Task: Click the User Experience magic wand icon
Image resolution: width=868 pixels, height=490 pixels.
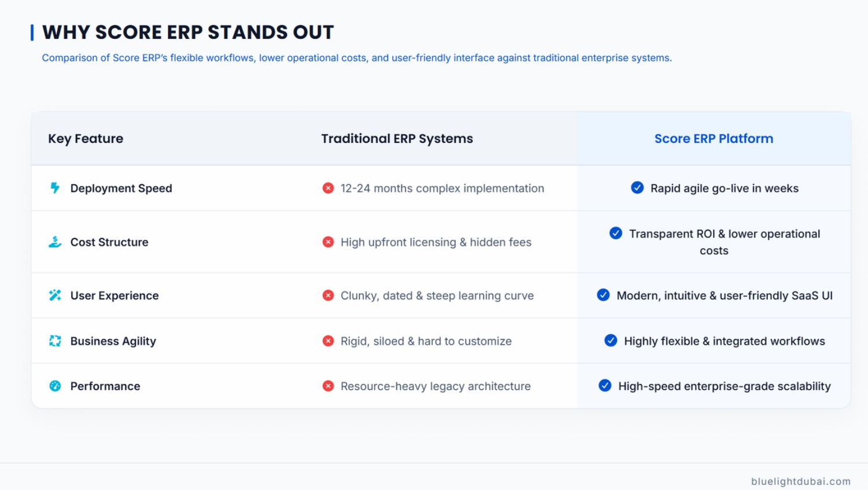Action: (x=55, y=295)
